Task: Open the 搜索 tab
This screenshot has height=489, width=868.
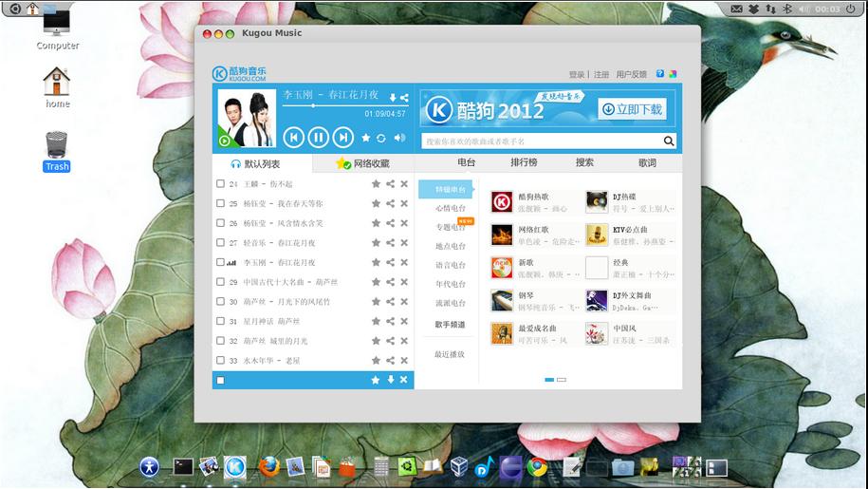Action: click(584, 162)
